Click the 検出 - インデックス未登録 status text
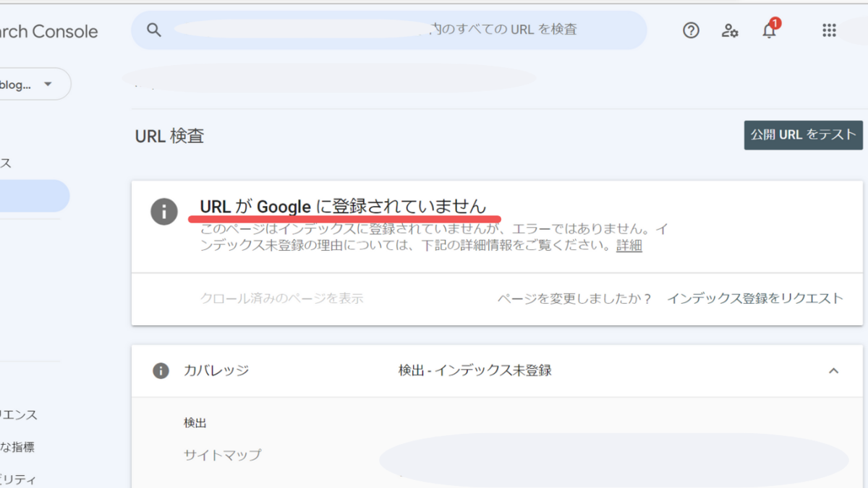Screen dimensions: 868x488 point(475,371)
